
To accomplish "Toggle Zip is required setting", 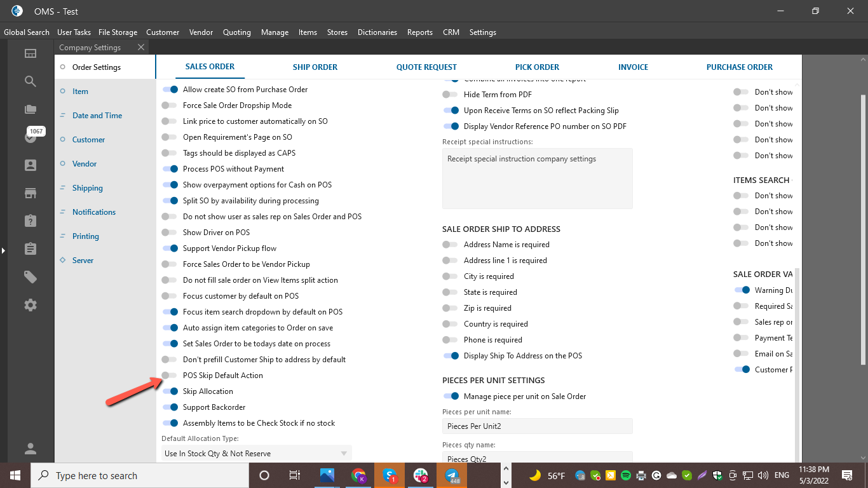I will point(451,308).
